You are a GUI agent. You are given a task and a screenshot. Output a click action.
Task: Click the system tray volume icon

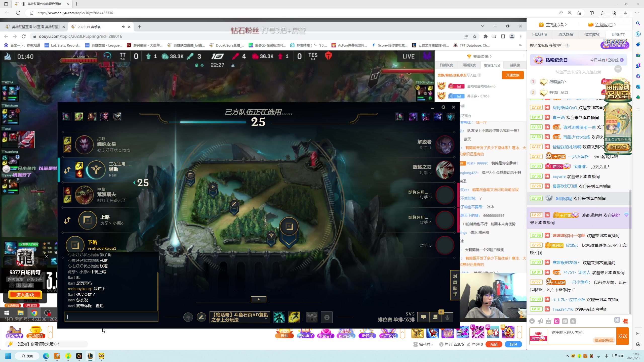tap(621, 356)
